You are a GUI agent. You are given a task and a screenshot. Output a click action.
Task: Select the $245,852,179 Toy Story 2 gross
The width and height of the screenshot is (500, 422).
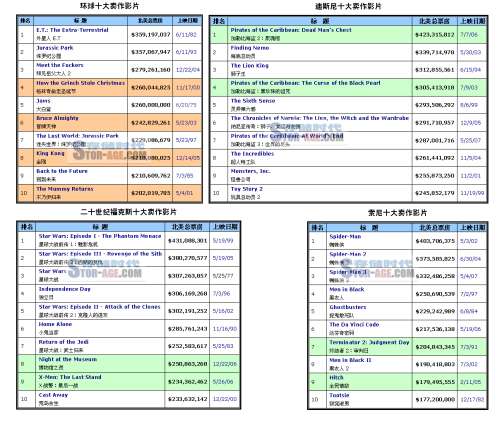pos(434,193)
